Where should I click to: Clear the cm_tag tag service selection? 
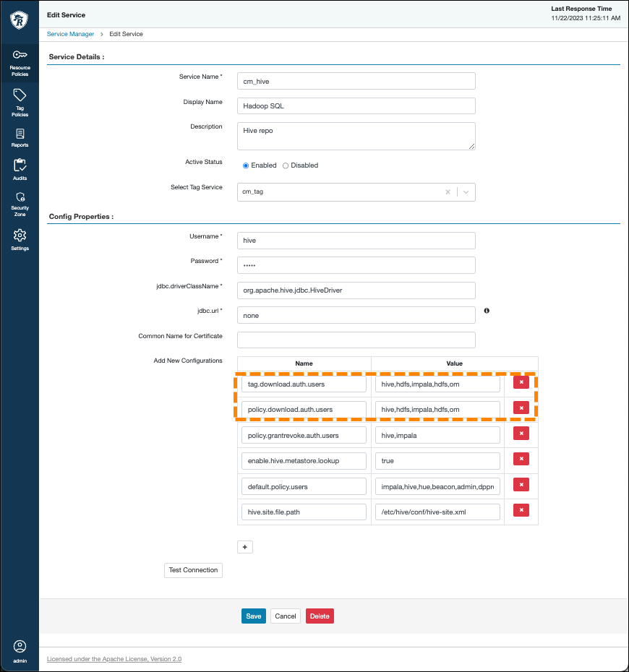coord(448,192)
